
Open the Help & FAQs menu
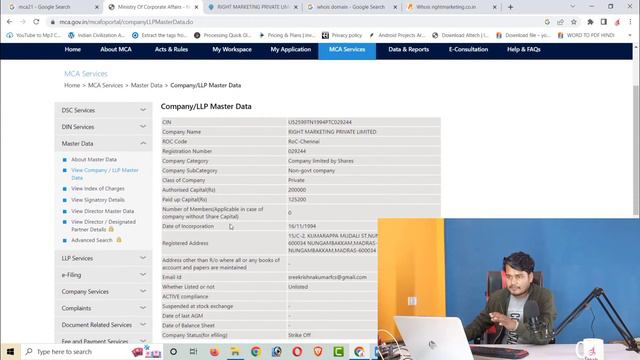click(x=524, y=49)
